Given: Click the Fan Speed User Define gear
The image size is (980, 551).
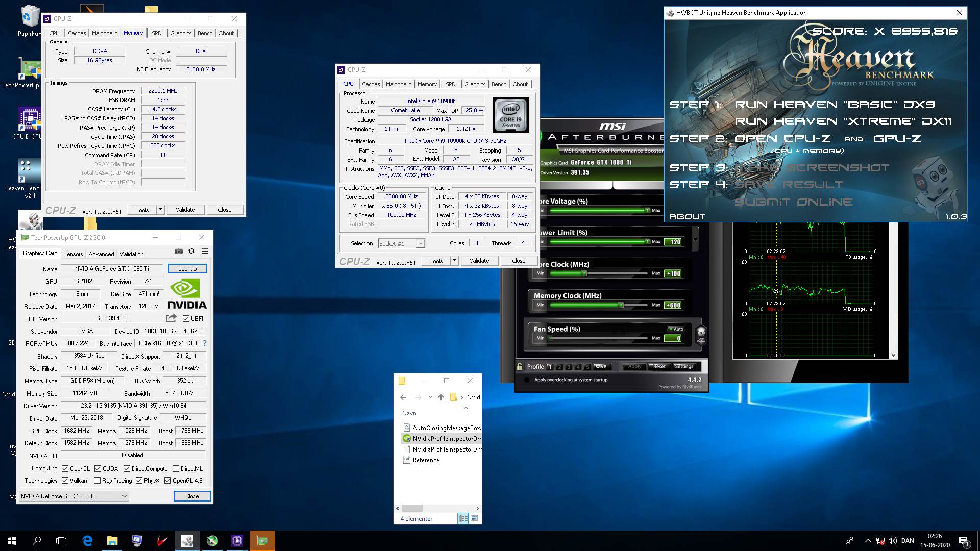Looking at the screenshot, I should (x=701, y=335).
